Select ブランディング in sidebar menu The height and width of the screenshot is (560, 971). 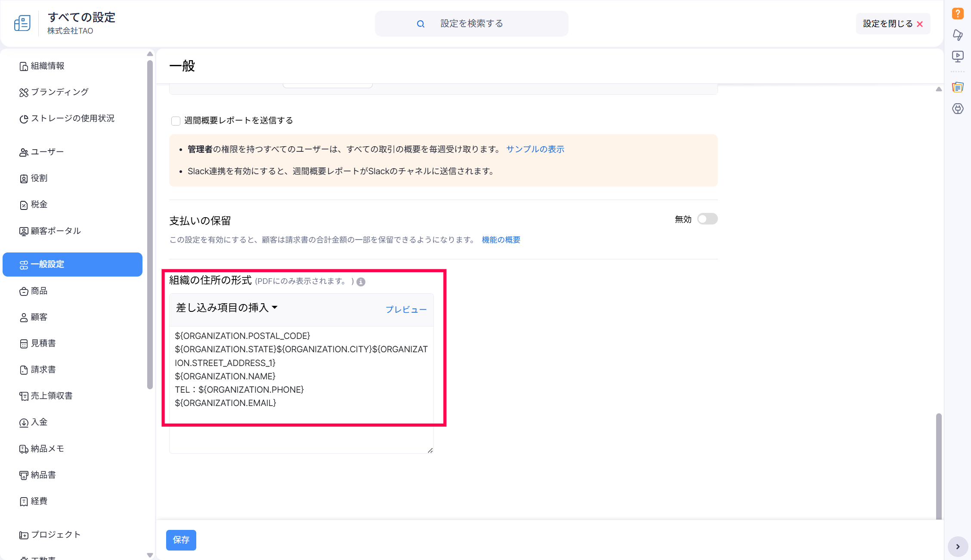[59, 92]
